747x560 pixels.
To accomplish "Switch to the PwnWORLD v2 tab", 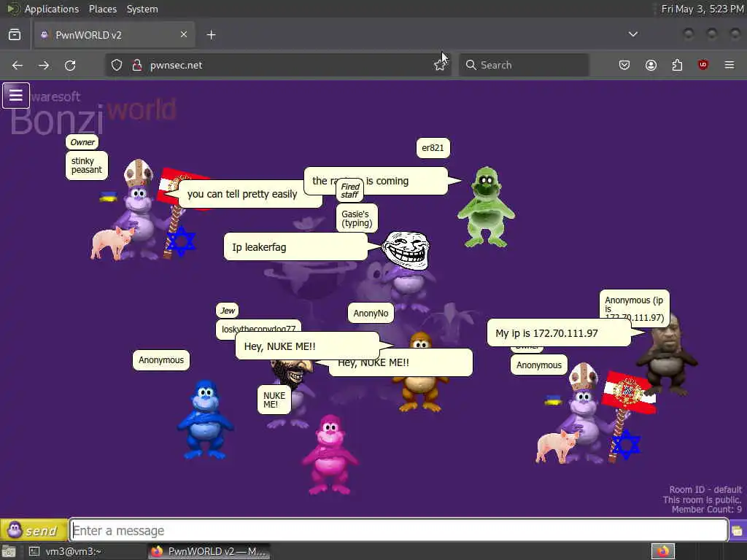I will pyautogui.click(x=115, y=35).
